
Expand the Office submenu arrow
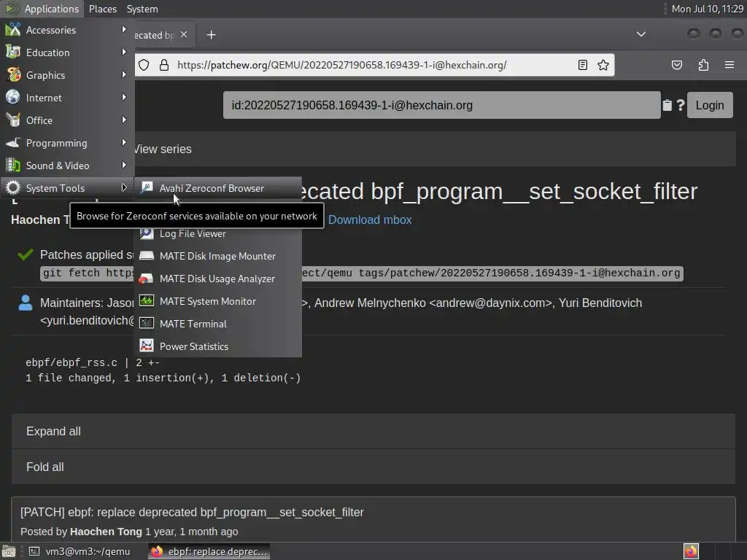[124, 120]
